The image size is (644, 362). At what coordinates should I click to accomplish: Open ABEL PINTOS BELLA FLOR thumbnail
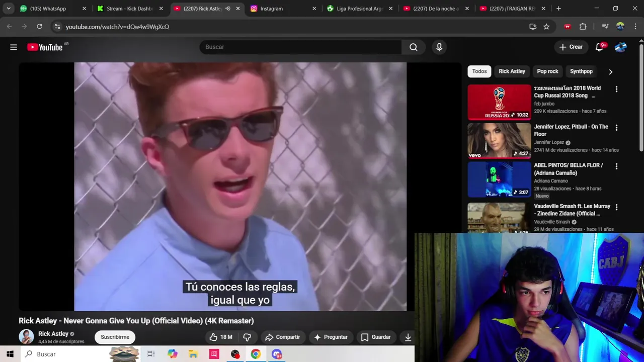[x=499, y=179]
